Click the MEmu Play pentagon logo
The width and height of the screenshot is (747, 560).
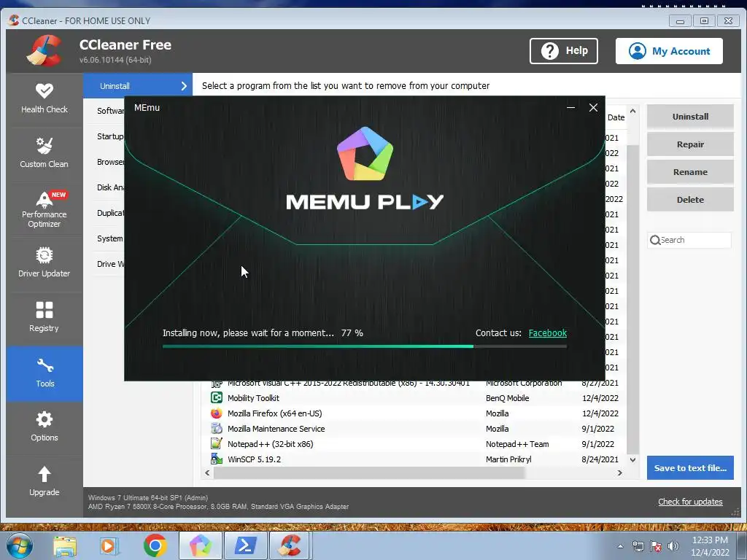pos(365,153)
